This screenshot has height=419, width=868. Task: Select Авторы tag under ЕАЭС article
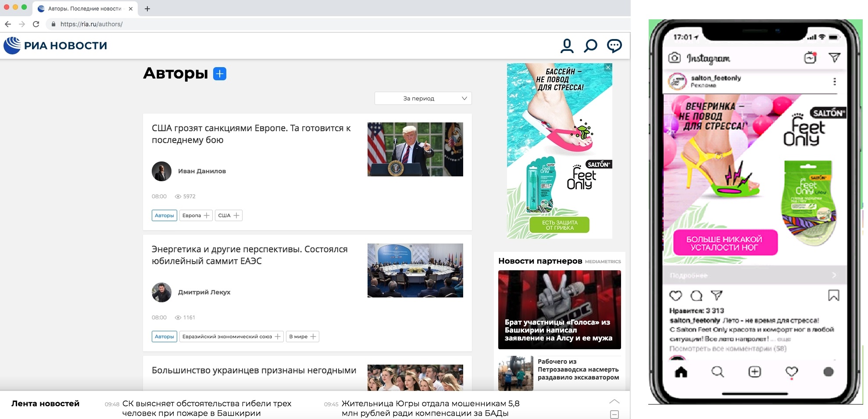pyautogui.click(x=164, y=337)
